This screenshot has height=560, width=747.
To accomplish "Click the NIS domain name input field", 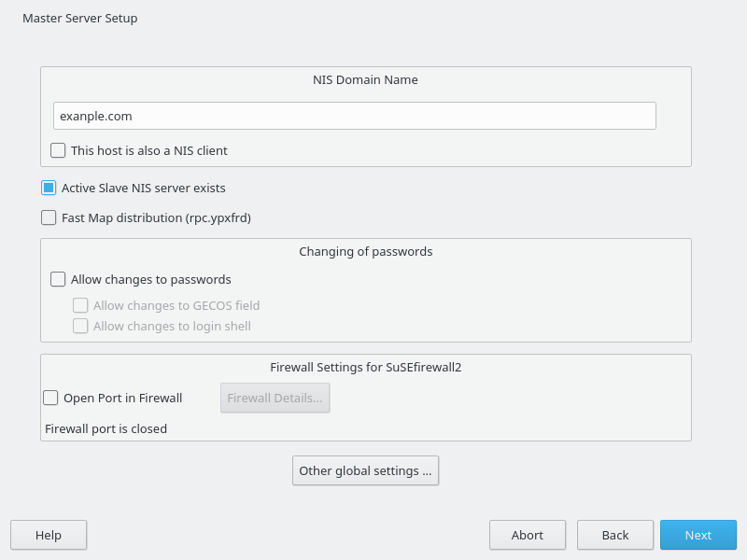I will [x=354, y=116].
